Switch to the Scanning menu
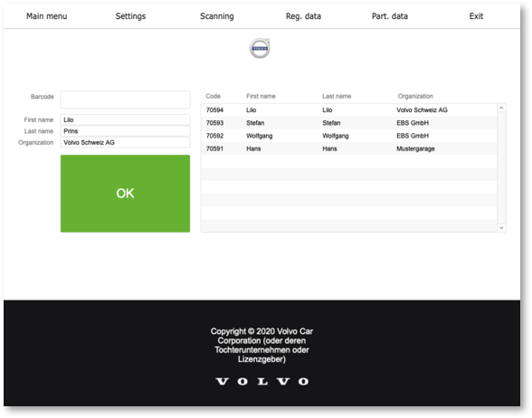The width and height of the screenshot is (532, 418). pos(217,16)
